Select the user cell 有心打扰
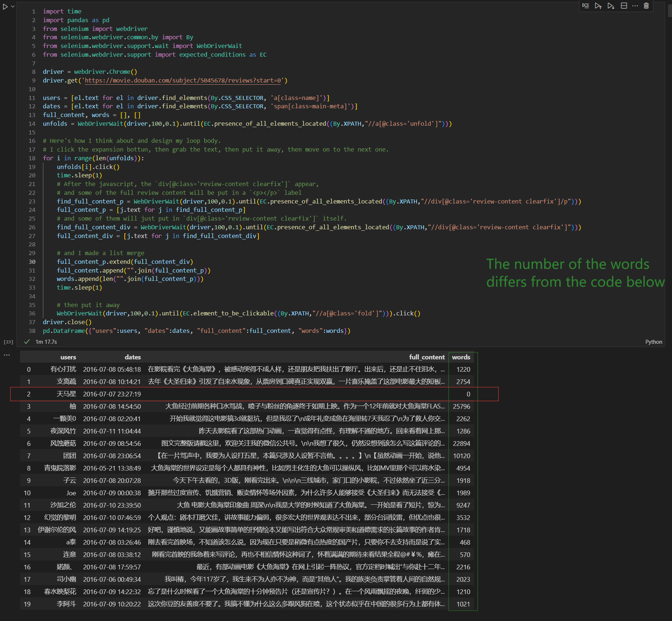Image resolution: width=672 pixels, height=621 pixels. click(63, 369)
